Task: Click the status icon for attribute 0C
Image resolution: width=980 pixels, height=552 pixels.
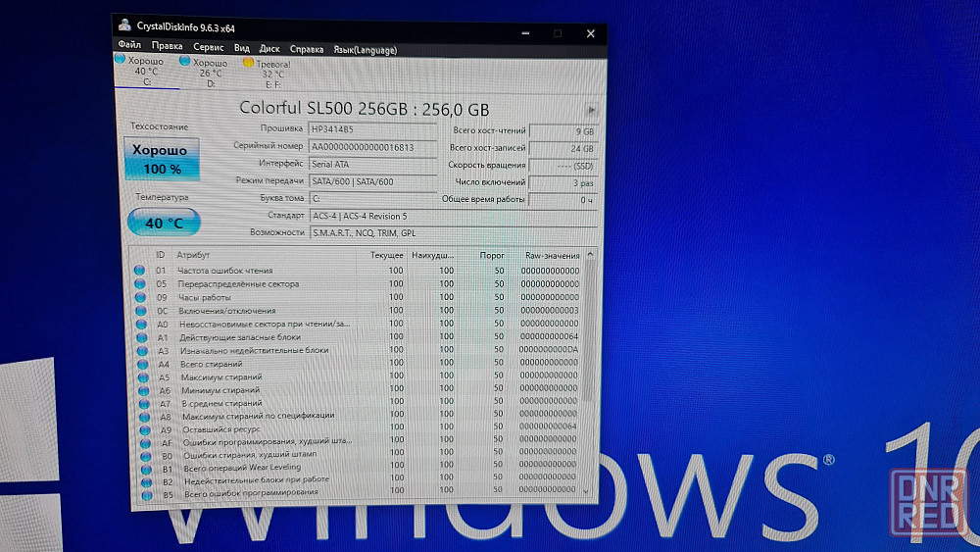Action: (x=140, y=311)
